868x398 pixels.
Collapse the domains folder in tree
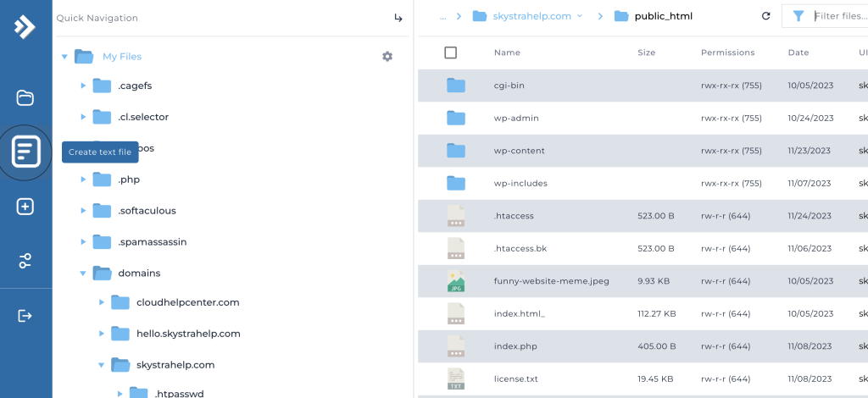pos(83,274)
